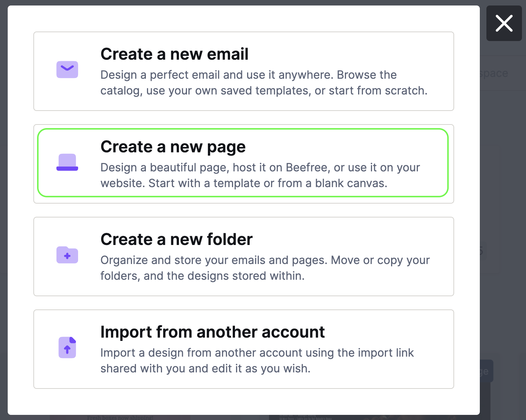Click the 'Import a design from another account' description

[x=257, y=361]
